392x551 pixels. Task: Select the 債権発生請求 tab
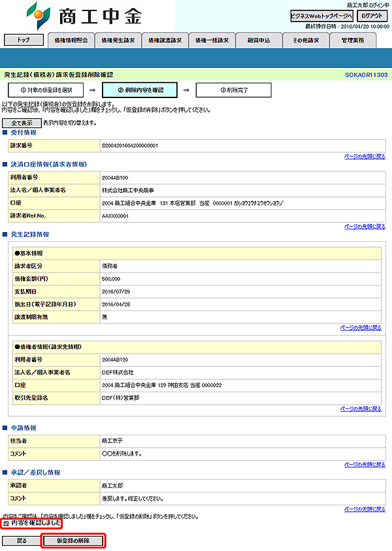(118, 41)
